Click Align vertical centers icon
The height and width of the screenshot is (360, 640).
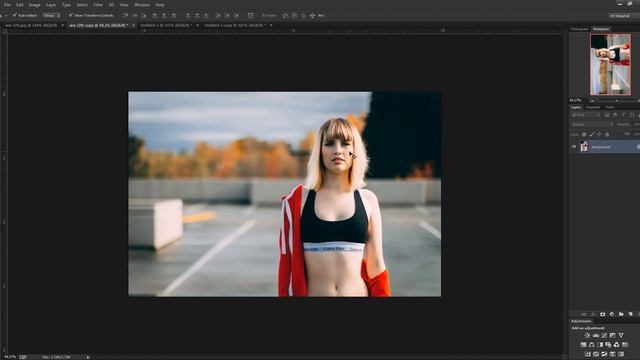[135, 16]
